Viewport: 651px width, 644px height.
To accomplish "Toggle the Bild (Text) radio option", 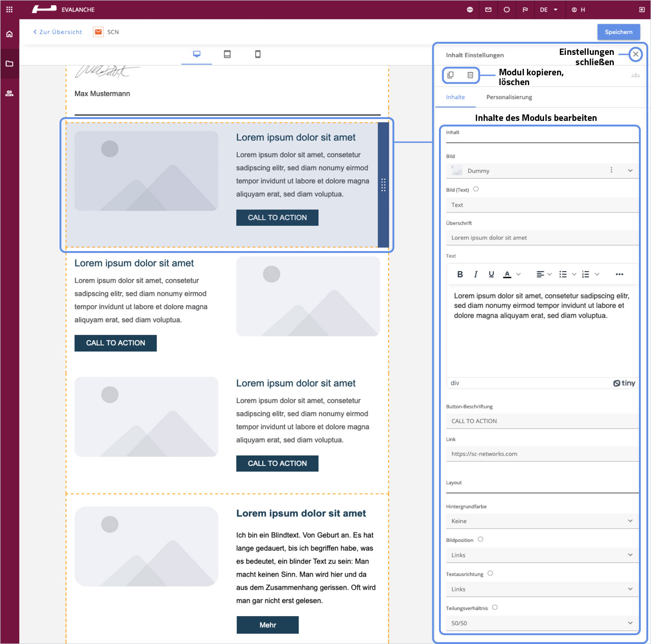I will pos(476,189).
